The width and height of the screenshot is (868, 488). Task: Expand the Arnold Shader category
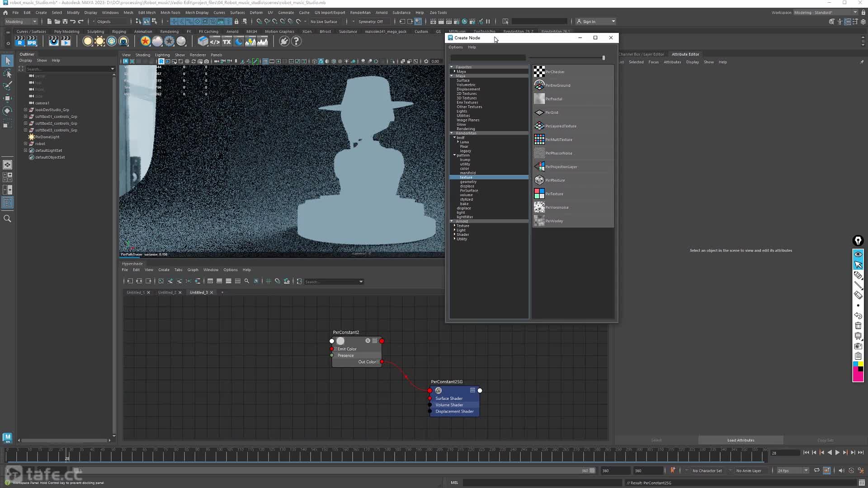pyautogui.click(x=455, y=235)
